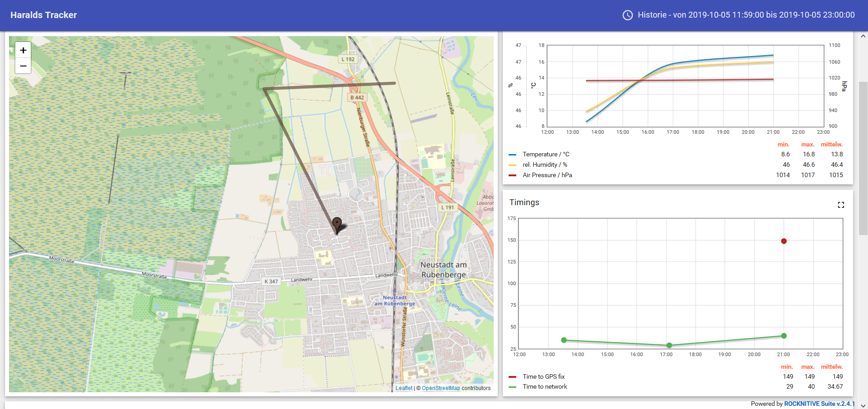The height and width of the screenshot is (409, 868).
Task: Open the Leaflet link
Action: [404, 388]
